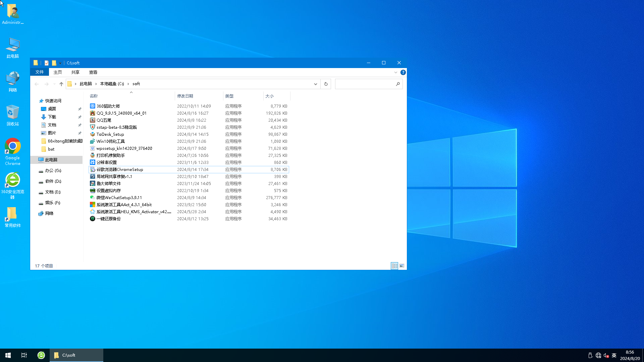
Task: Select the 局域网共享修复v1.1 icon
Action: tap(93, 176)
